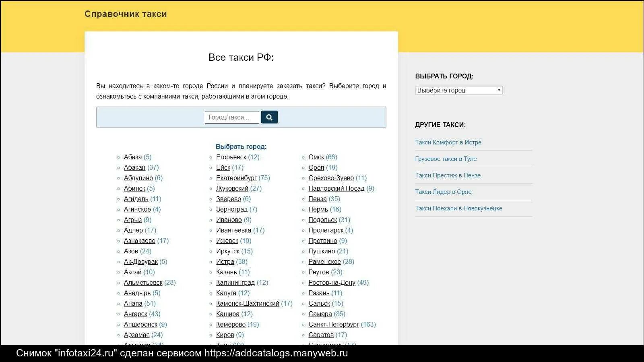Select city Ивантеевка
The image size is (644, 362).
233,230
